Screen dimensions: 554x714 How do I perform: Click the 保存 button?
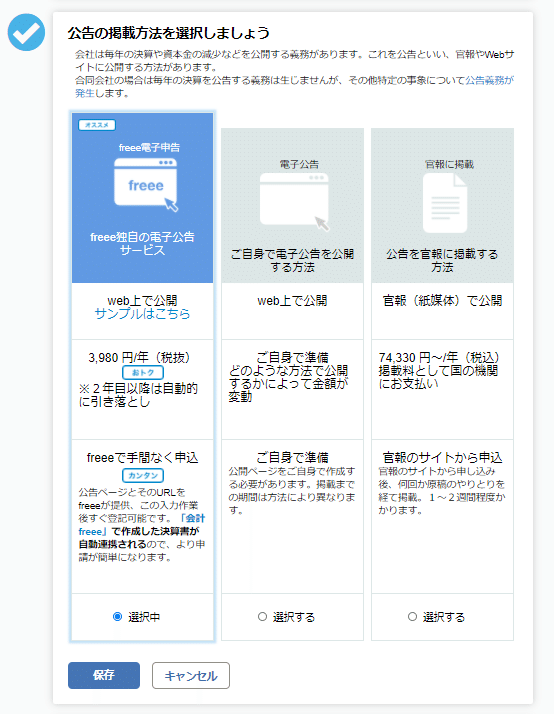104,675
